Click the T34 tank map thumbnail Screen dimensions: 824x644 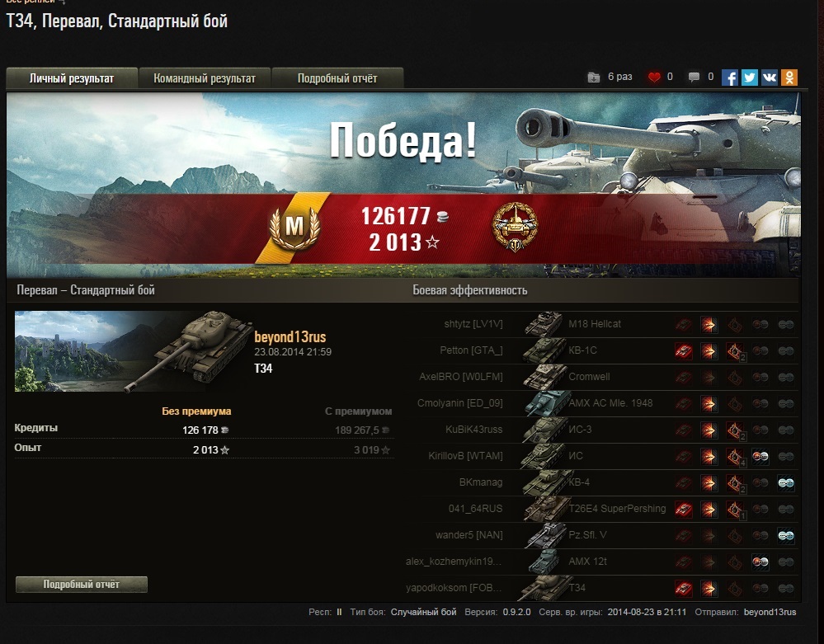tap(134, 351)
